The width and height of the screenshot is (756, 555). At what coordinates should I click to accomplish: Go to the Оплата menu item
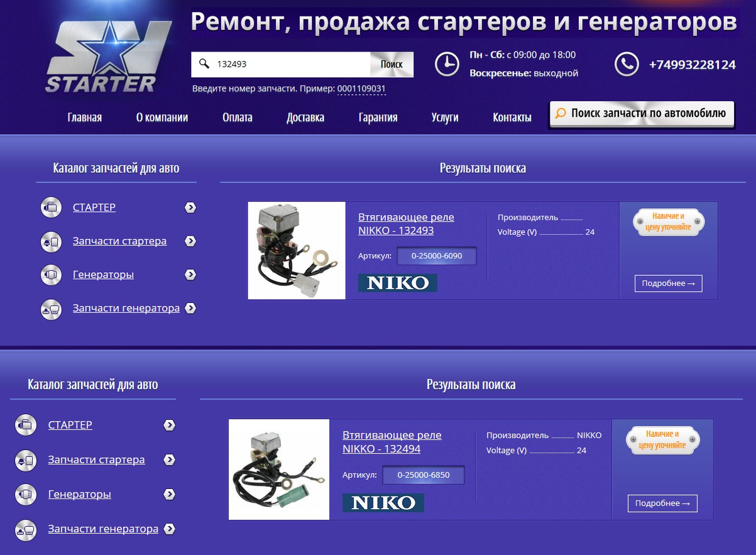tap(238, 118)
